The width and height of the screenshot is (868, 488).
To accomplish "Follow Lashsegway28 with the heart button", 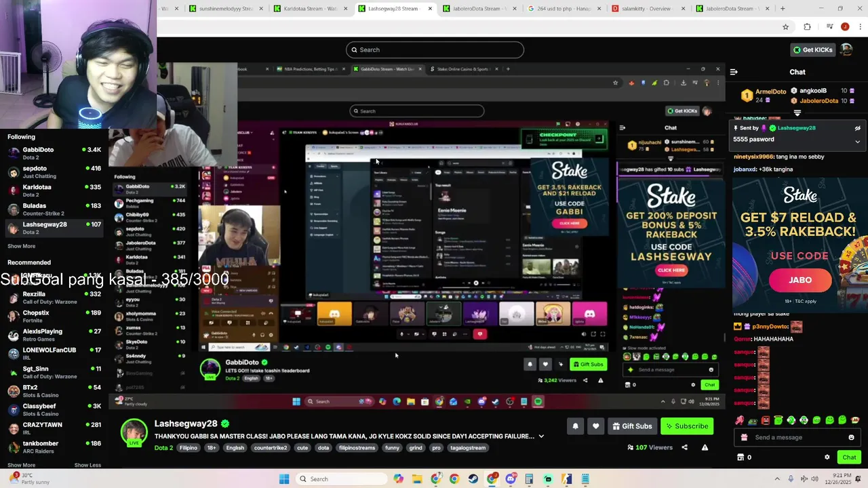I will [595, 426].
